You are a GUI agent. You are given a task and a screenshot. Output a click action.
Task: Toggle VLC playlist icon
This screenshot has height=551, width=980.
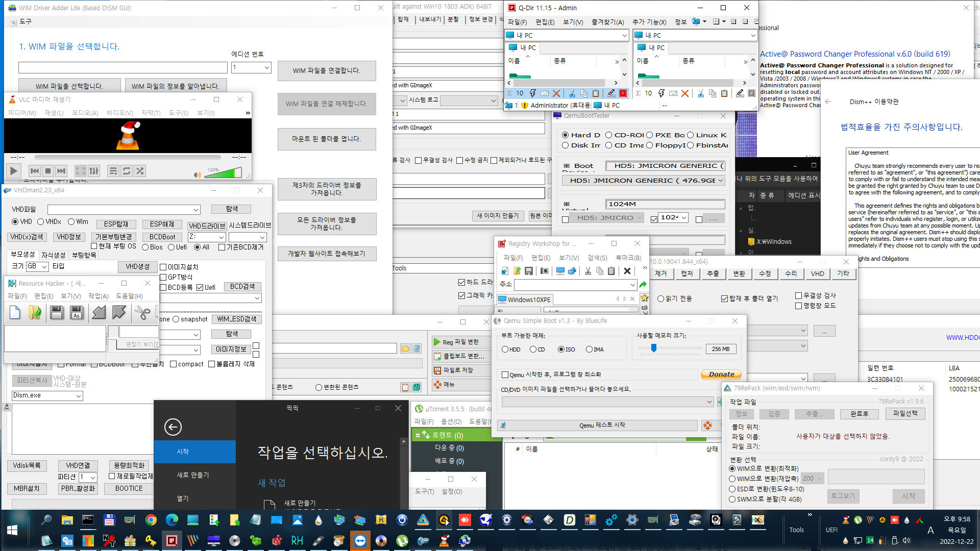113,171
